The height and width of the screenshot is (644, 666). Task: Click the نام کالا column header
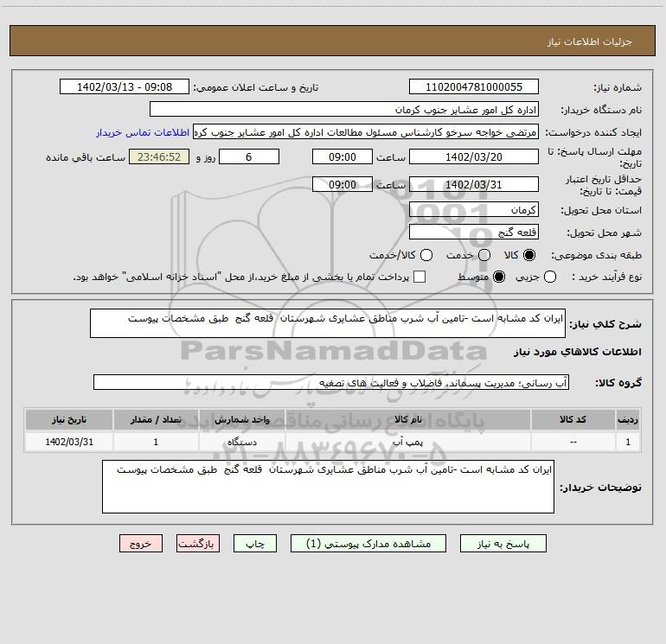pyautogui.click(x=407, y=420)
